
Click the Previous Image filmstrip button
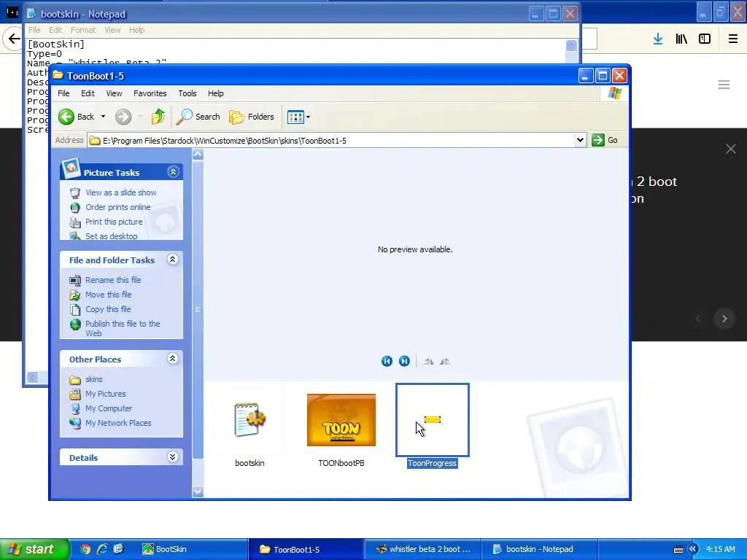click(x=387, y=361)
